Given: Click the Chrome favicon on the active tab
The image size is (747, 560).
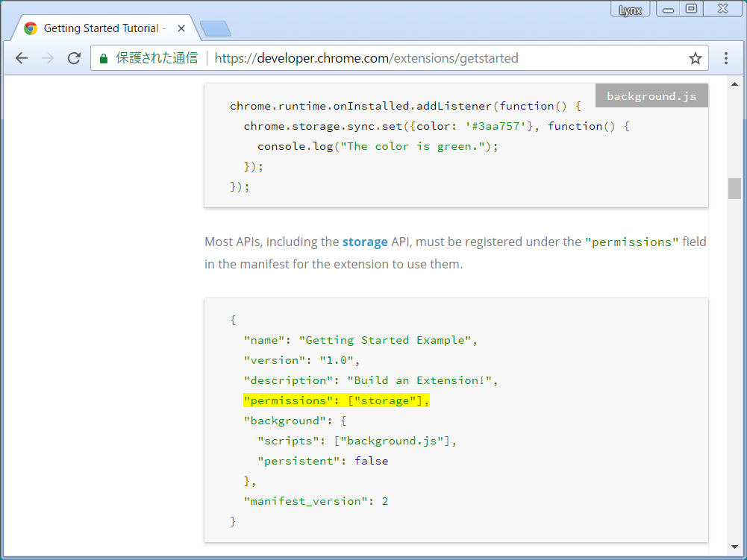Looking at the screenshot, I should 30,26.
